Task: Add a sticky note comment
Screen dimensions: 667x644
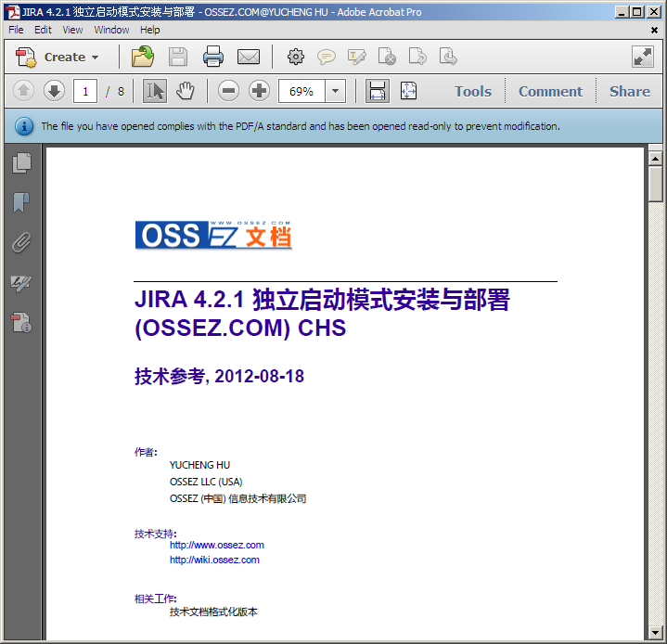Action: coord(327,57)
